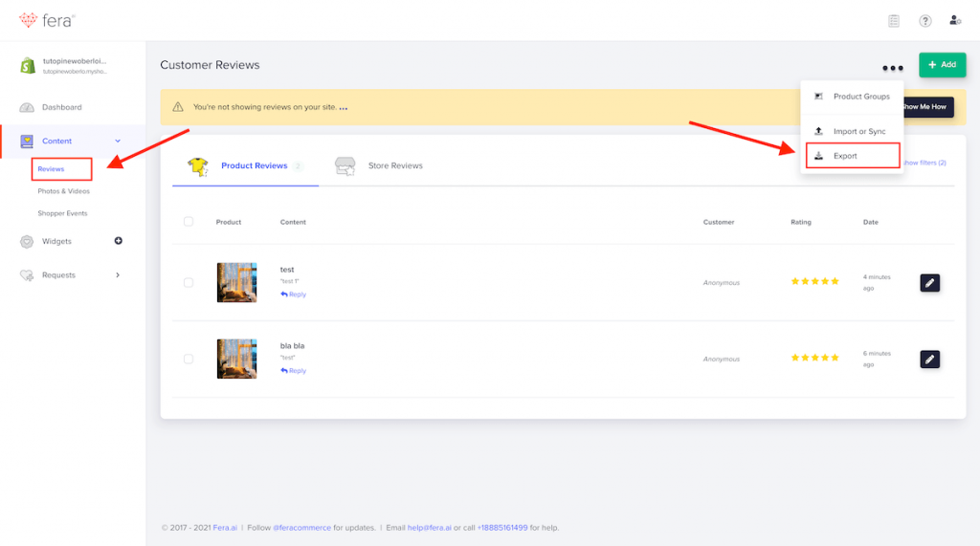Click the store name tutopinewoberloi

click(75, 61)
